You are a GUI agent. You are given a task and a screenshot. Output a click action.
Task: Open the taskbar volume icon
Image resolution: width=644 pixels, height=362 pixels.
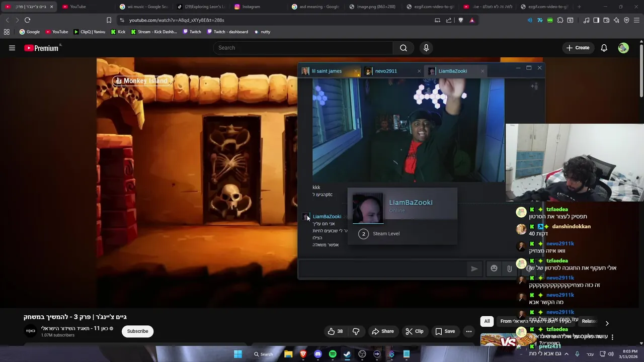(x=611, y=354)
